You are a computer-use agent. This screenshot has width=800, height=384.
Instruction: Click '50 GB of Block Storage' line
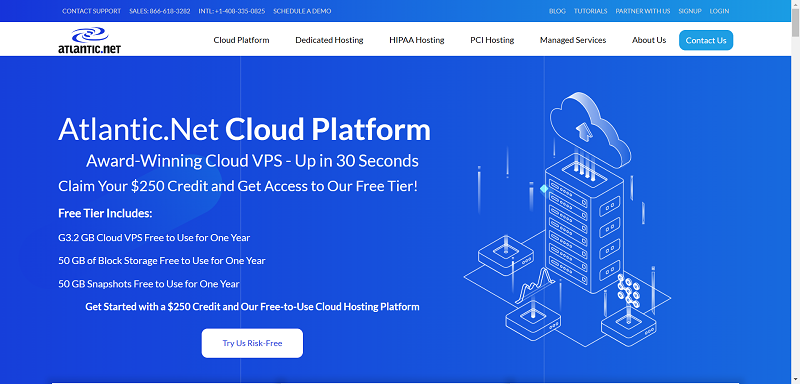(x=162, y=261)
